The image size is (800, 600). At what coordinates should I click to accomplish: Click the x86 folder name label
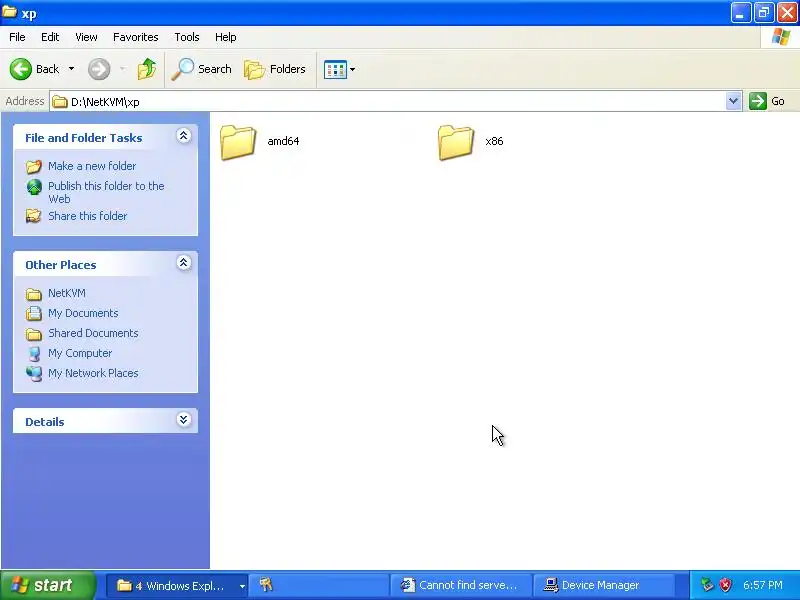[494, 141]
